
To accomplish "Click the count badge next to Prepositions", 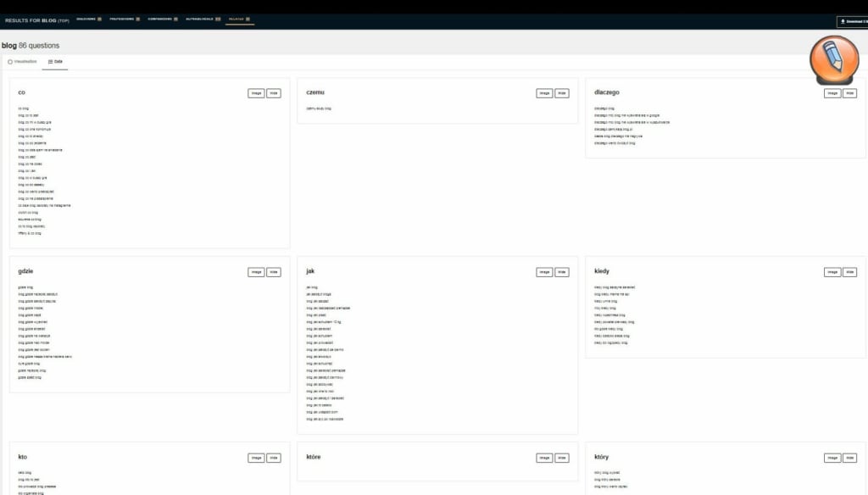I will point(138,19).
